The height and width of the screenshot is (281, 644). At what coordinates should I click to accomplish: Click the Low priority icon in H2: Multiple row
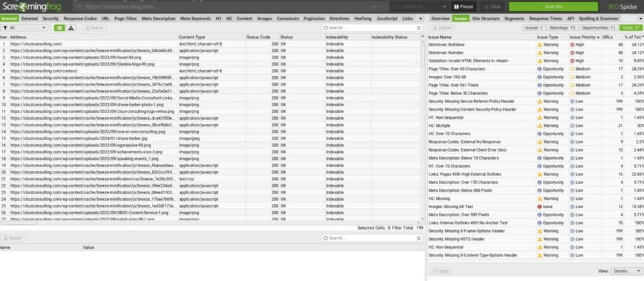point(572,126)
